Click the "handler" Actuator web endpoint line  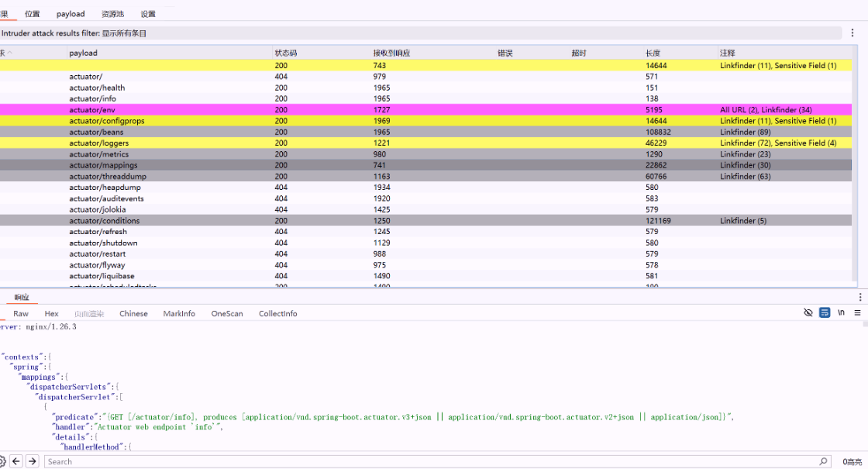click(x=137, y=427)
